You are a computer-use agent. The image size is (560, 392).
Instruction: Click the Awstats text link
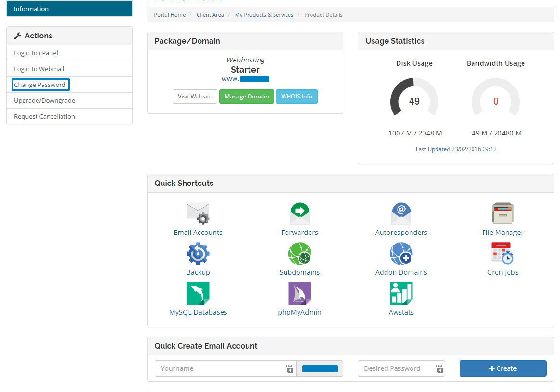pos(401,312)
